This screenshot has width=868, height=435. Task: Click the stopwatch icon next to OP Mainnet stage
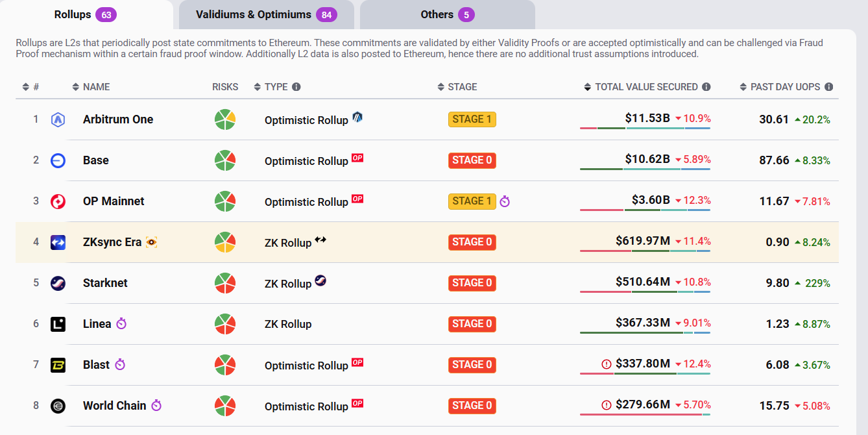click(x=505, y=202)
